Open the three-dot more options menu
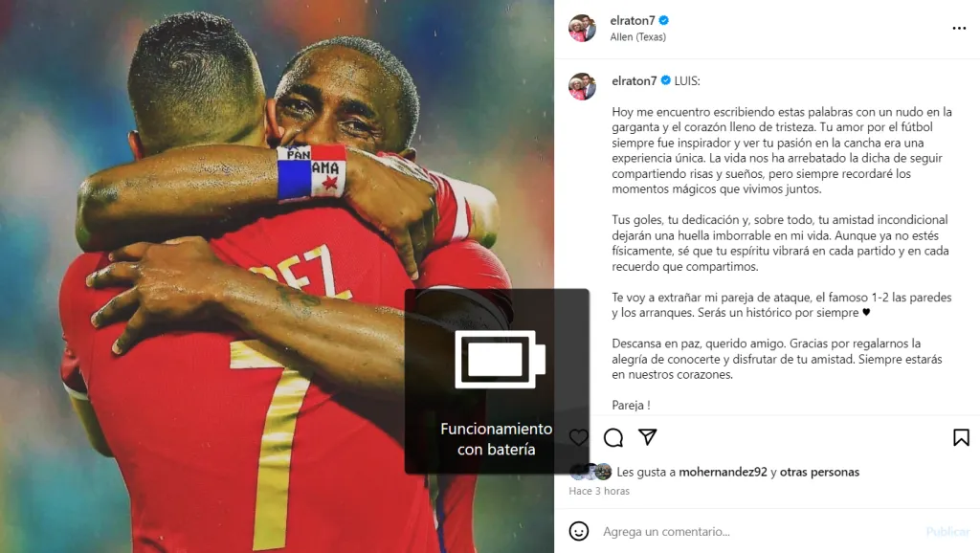 (x=959, y=28)
